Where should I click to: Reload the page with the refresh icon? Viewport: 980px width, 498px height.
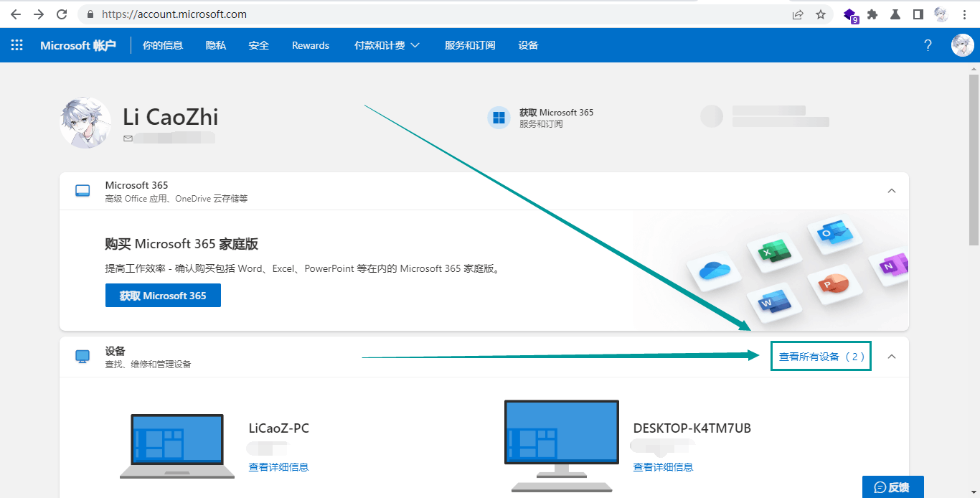tap(62, 14)
